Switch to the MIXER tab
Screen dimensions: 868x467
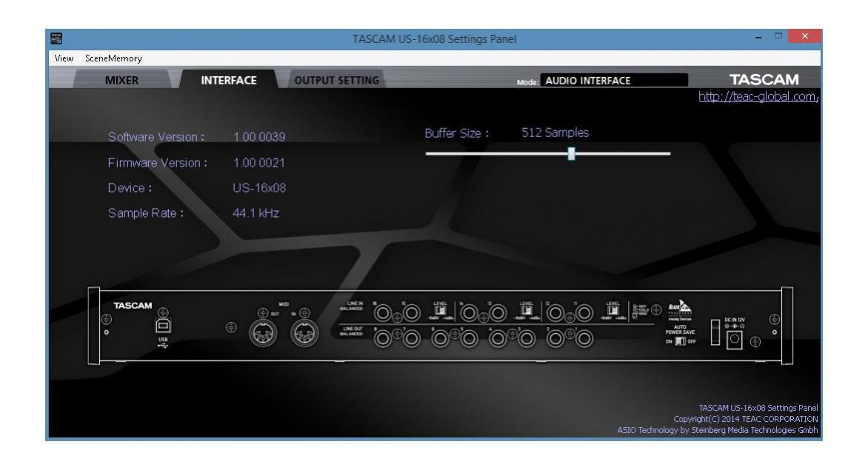click(x=121, y=80)
